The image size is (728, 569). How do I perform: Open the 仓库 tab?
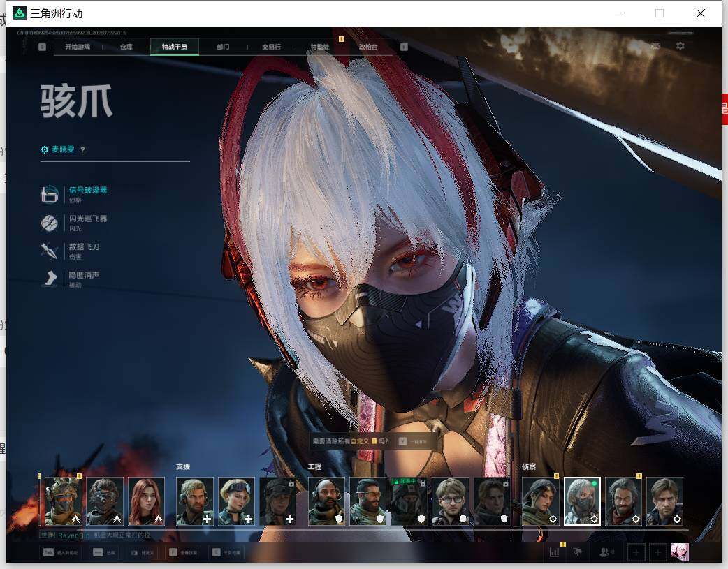pyautogui.click(x=126, y=47)
